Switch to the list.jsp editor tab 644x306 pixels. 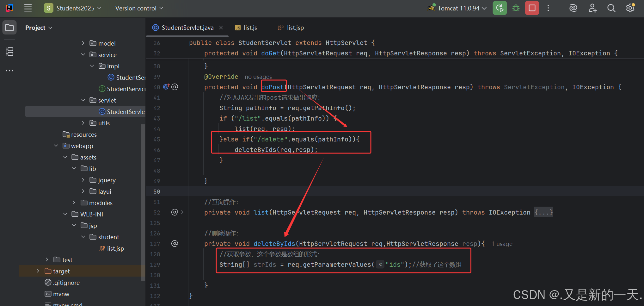[x=291, y=28]
